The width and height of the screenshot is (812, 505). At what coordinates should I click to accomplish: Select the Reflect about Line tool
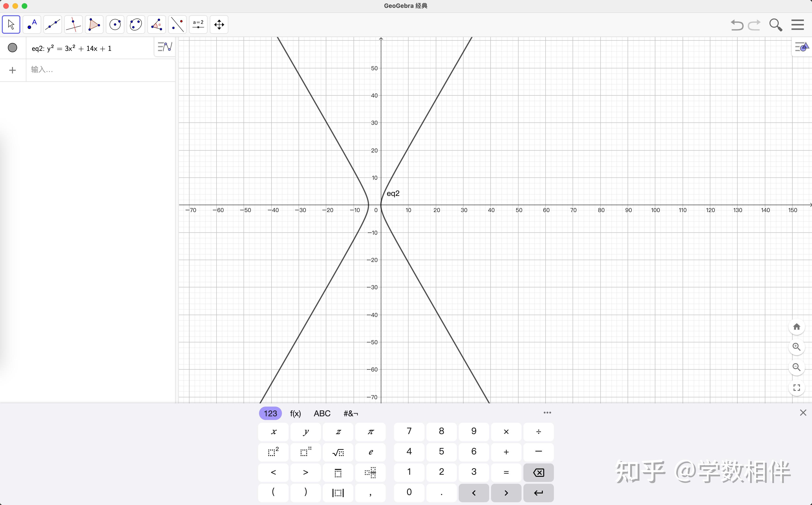coord(177,24)
